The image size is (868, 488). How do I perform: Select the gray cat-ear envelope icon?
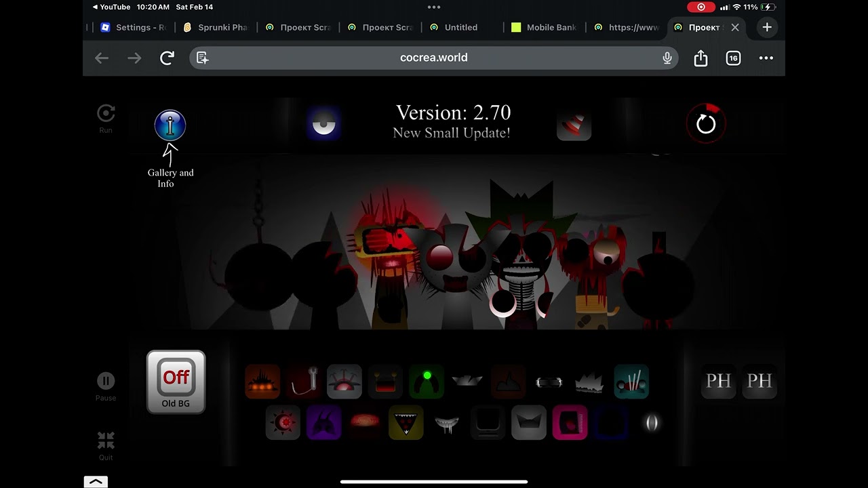529,423
